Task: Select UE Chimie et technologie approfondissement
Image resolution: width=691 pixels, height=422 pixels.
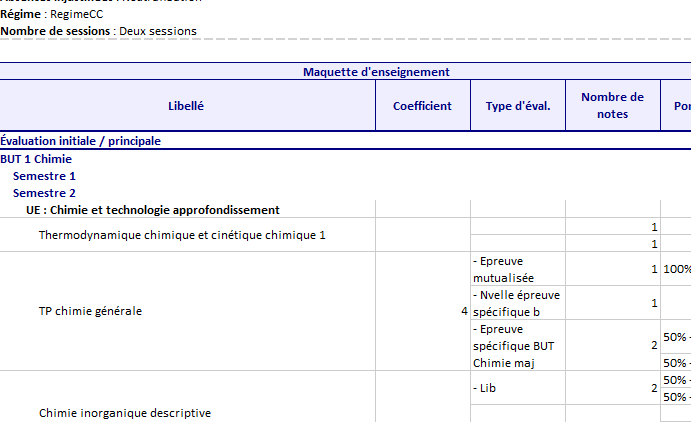Action: (x=152, y=210)
